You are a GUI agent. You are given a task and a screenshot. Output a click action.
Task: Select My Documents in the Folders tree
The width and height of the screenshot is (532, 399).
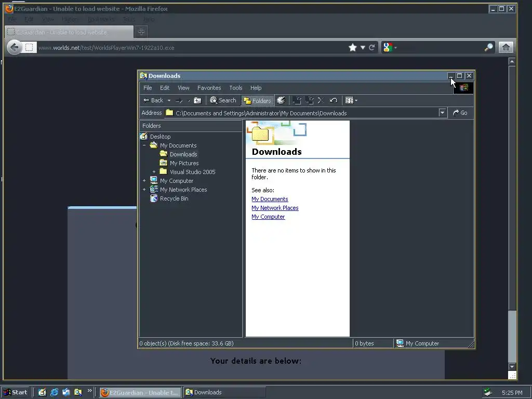[x=178, y=145]
